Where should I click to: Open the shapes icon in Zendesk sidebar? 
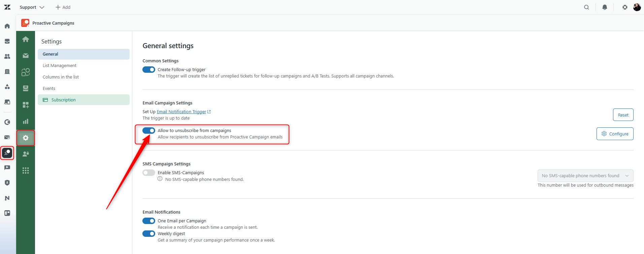7,87
